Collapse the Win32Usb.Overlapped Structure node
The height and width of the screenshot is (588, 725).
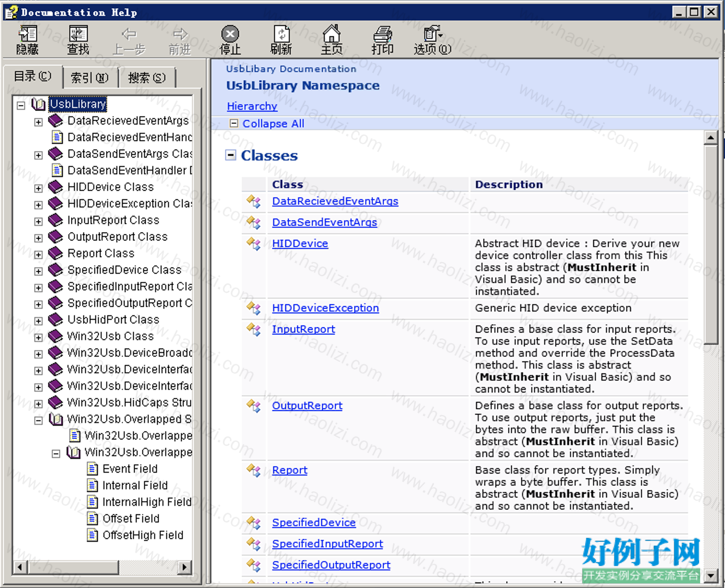pyautogui.click(x=38, y=420)
